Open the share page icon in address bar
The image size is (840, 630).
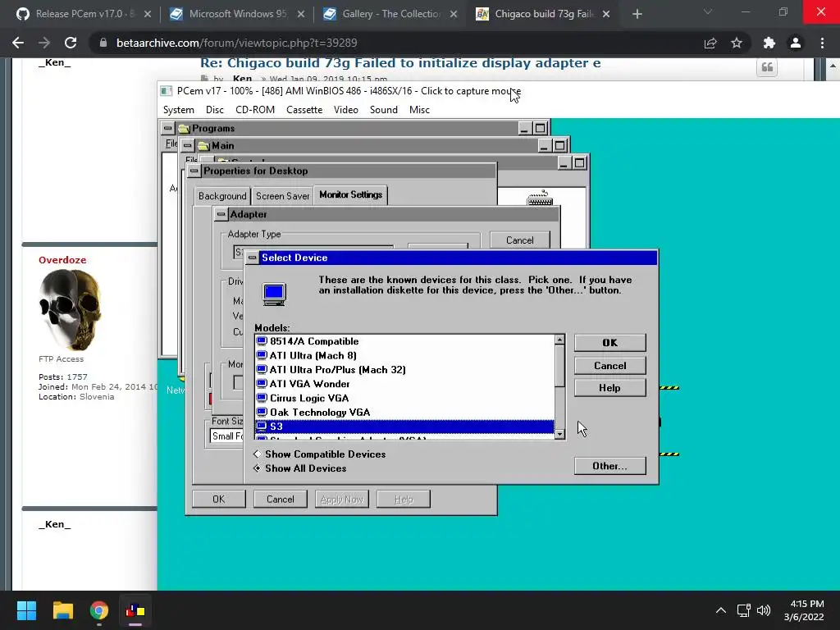(710, 43)
